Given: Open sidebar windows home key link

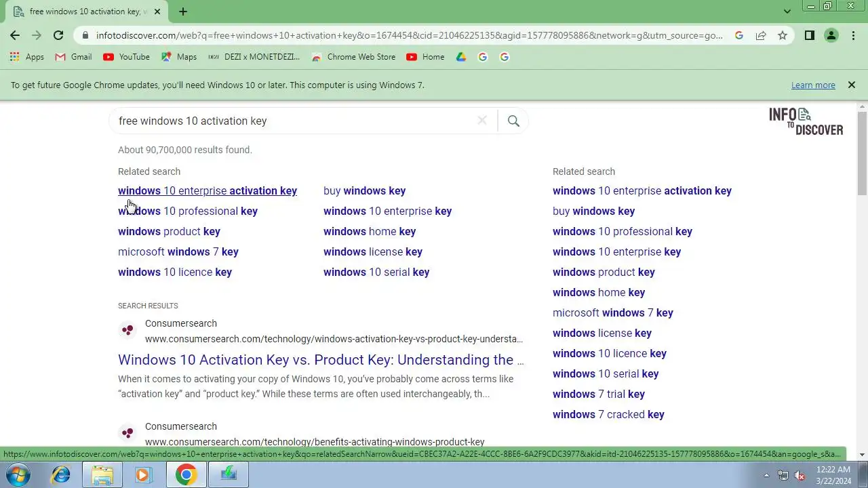Looking at the screenshot, I should click(599, 293).
